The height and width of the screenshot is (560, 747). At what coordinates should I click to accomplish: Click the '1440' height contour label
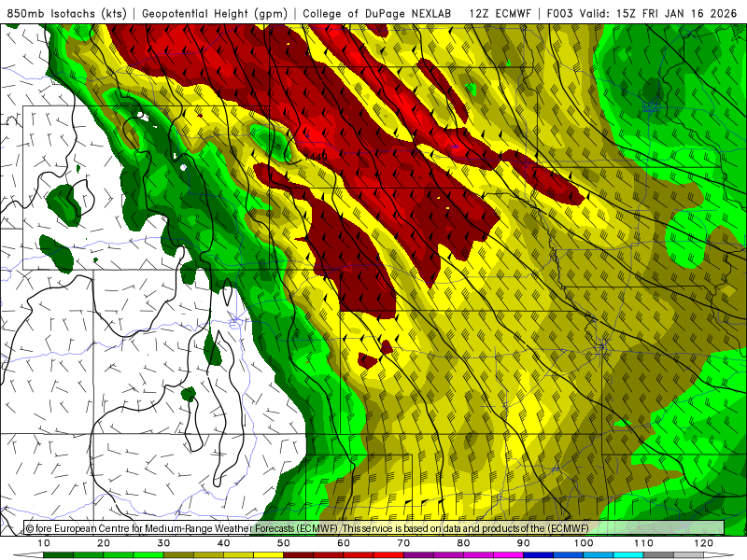317,156
